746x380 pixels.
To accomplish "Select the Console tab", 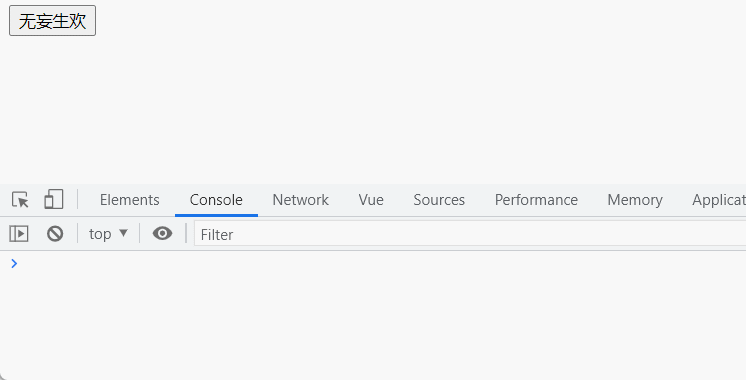I will pyautogui.click(x=216, y=200).
